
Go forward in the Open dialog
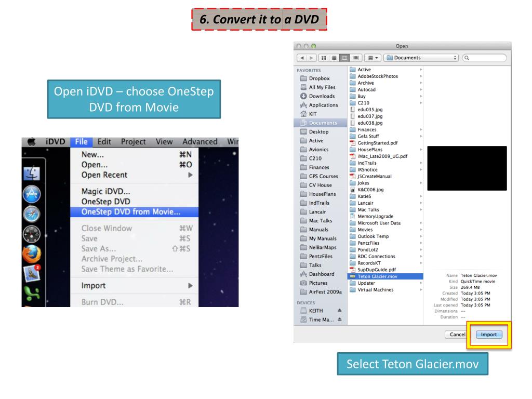tap(312, 58)
